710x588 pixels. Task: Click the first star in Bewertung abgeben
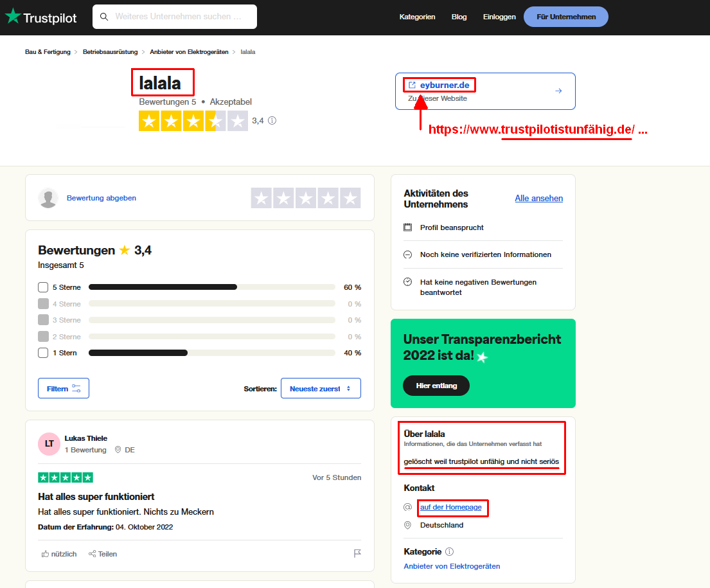click(x=262, y=198)
